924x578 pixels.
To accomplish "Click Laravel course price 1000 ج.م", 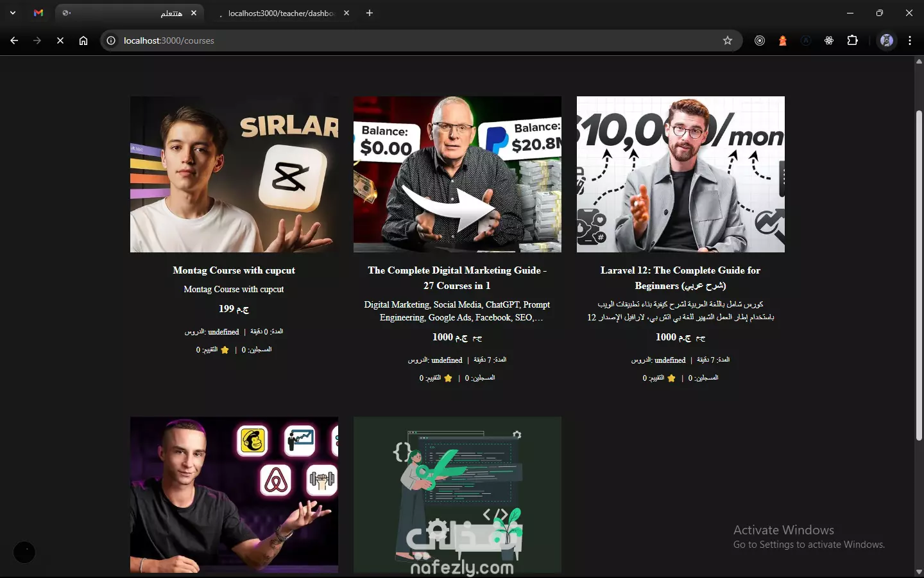I will point(681,337).
